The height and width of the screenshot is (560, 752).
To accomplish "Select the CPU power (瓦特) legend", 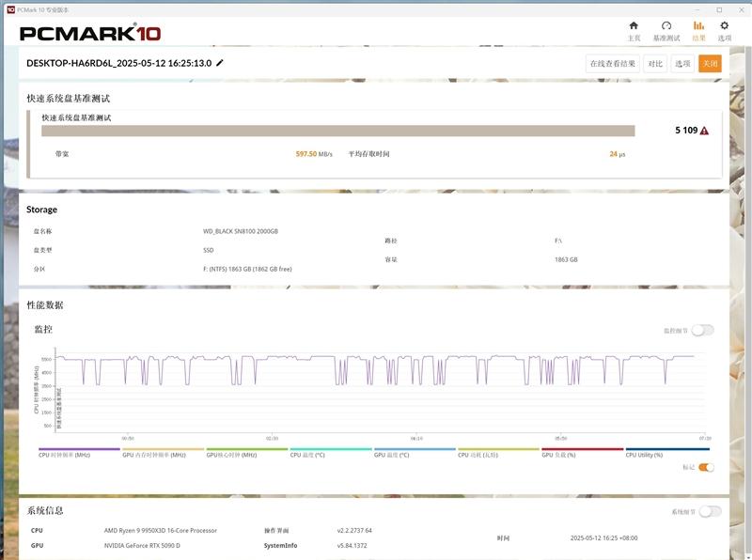I will point(499,453).
